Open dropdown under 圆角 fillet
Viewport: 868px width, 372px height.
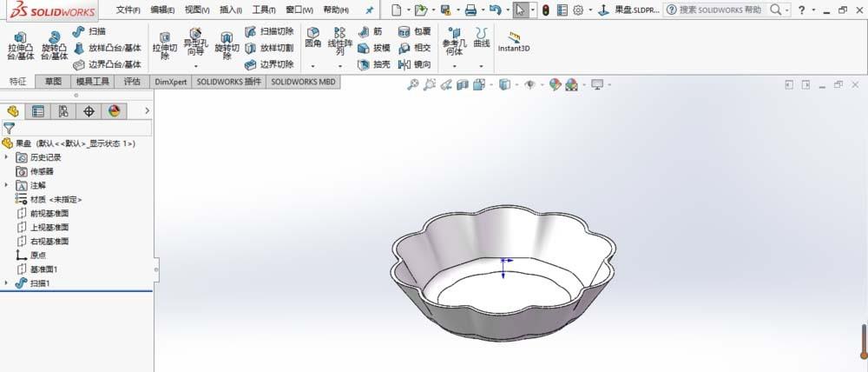(312, 66)
